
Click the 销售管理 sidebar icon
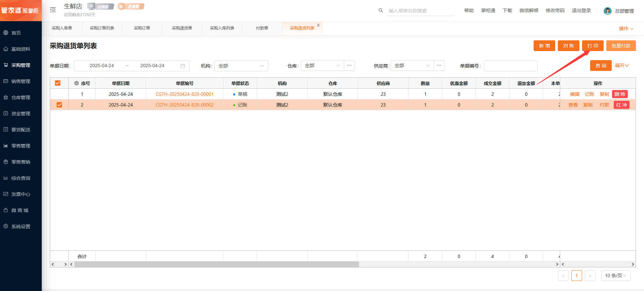click(6, 81)
